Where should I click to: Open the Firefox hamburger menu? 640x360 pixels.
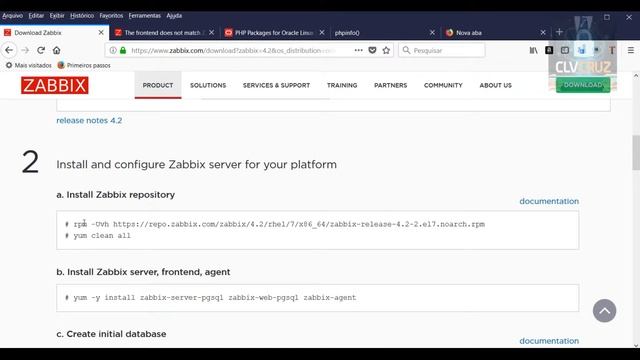pyautogui.click(x=631, y=50)
